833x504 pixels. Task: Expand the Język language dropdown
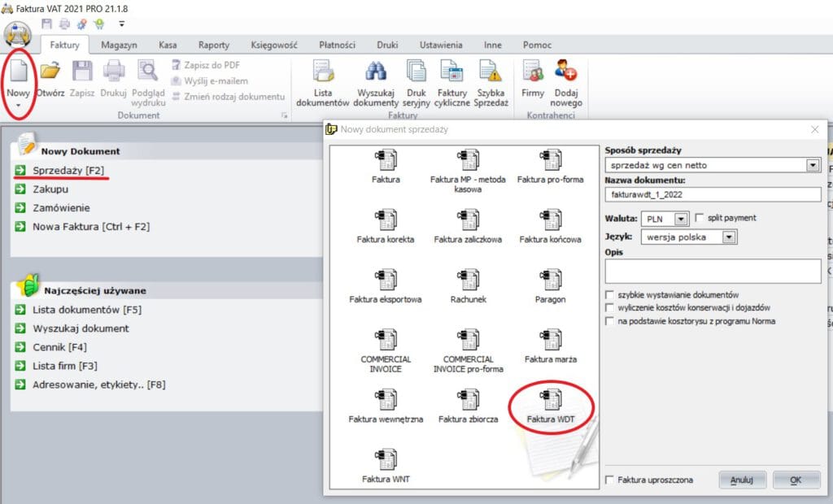click(729, 237)
